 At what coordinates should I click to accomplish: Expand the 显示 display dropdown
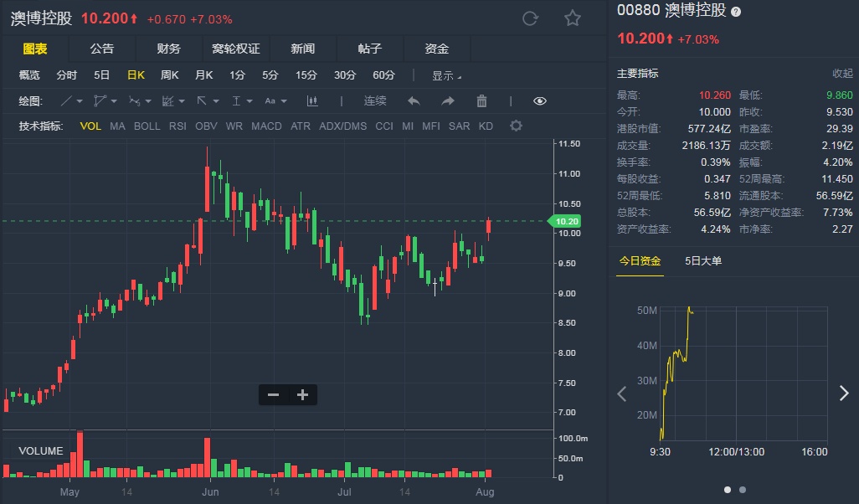tap(446, 75)
